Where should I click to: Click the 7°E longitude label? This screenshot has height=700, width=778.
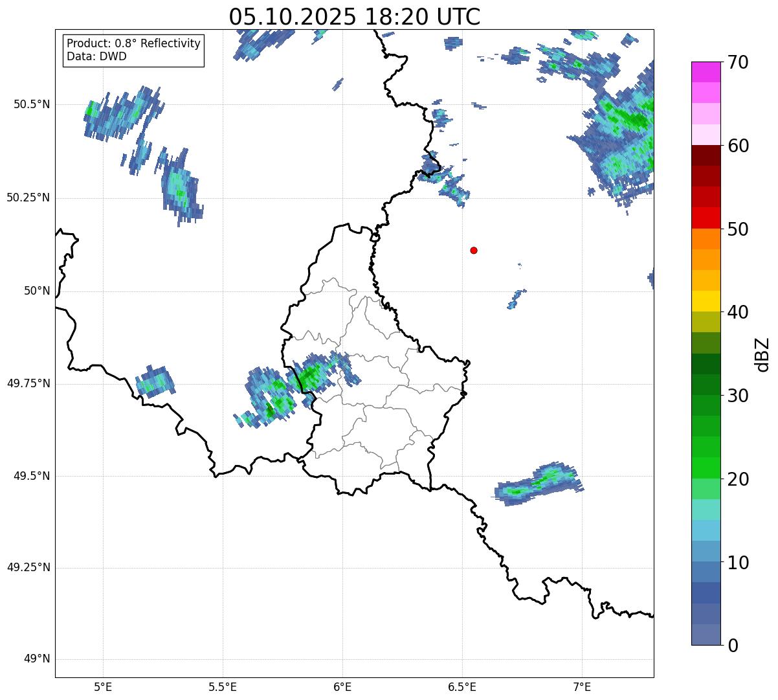pos(582,687)
